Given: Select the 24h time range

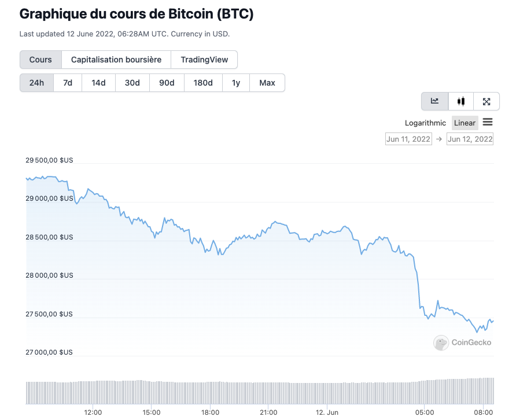Looking at the screenshot, I should click(x=36, y=83).
